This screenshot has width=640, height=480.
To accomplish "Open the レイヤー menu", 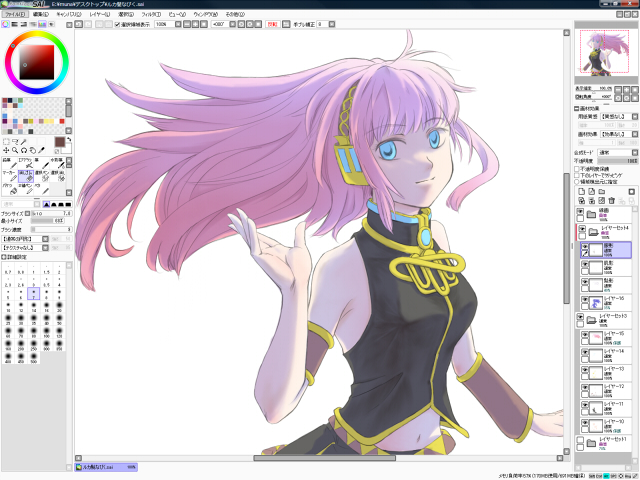I will point(100,14).
